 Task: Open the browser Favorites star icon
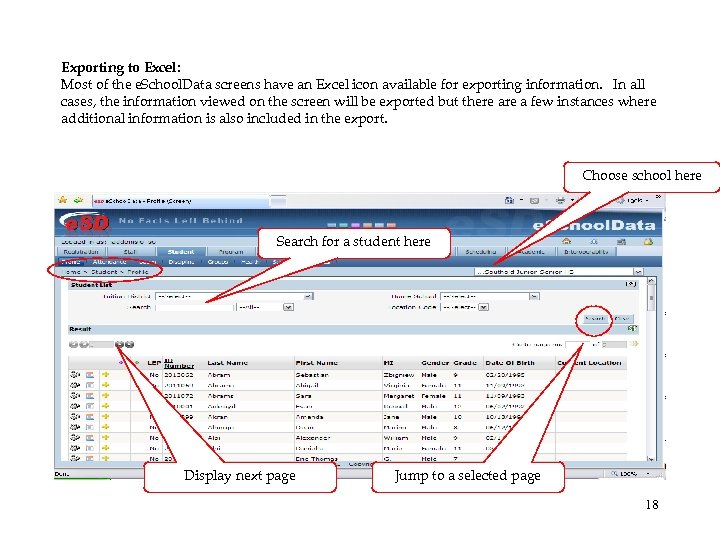(62, 200)
